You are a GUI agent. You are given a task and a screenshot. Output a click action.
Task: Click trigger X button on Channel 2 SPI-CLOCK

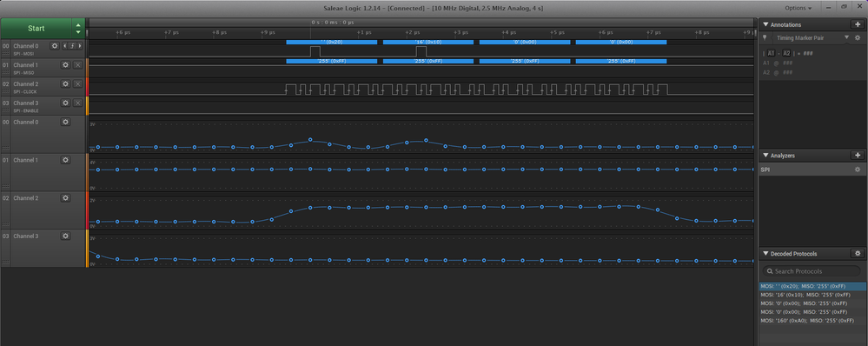[77, 83]
